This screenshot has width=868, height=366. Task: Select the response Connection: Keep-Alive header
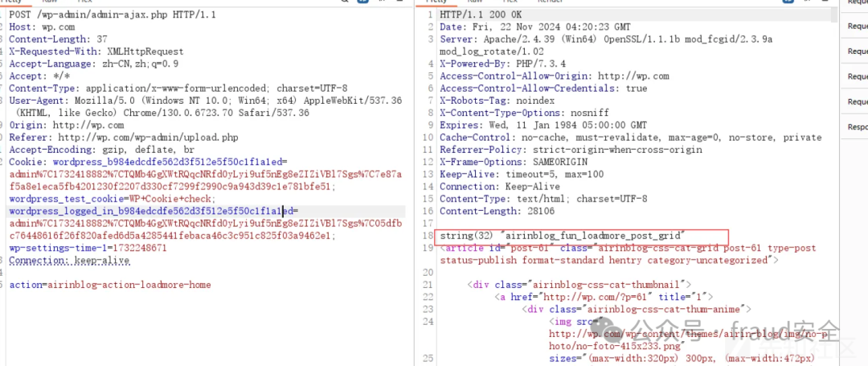pyautogui.click(x=499, y=186)
